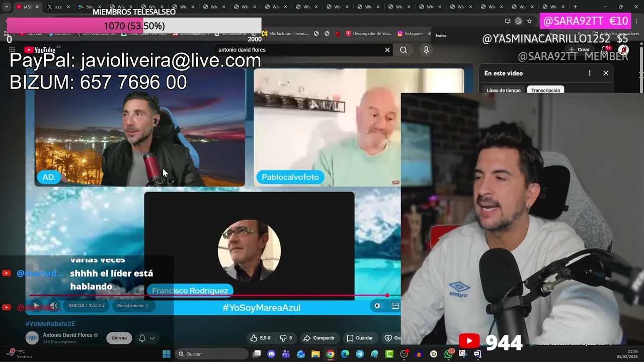Bookmark this page with the star icon
Screen dimensions: 644x362
pyautogui.click(x=529, y=21)
